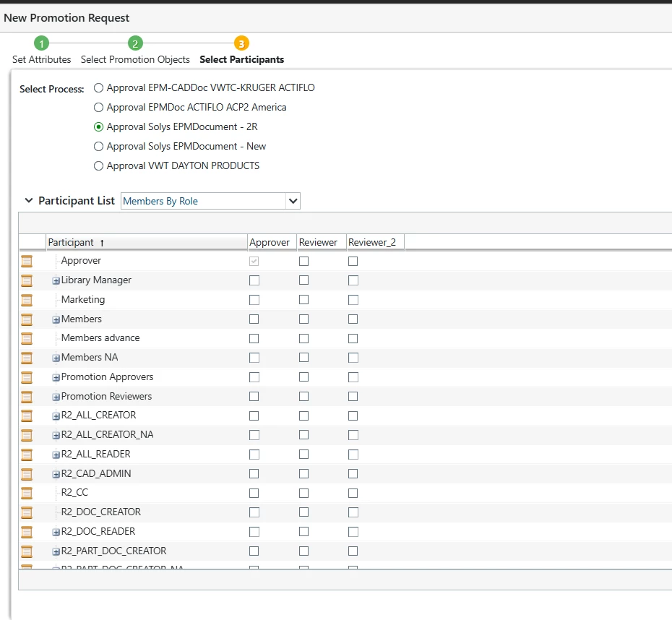Click the role icon in the Members row
Image resolution: width=672 pixels, height=620 pixels.
(27, 319)
